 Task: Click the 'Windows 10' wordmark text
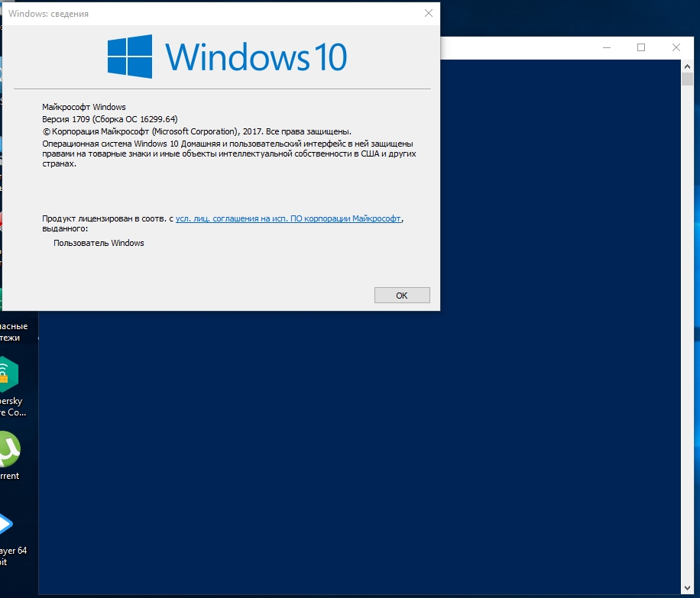coord(256,57)
